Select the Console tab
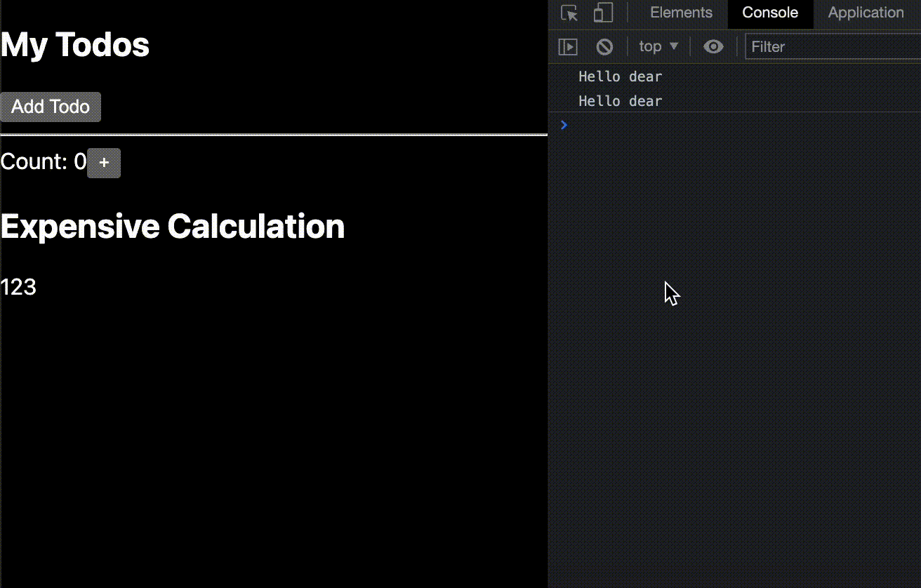This screenshot has width=921, height=588. point(770,12)
